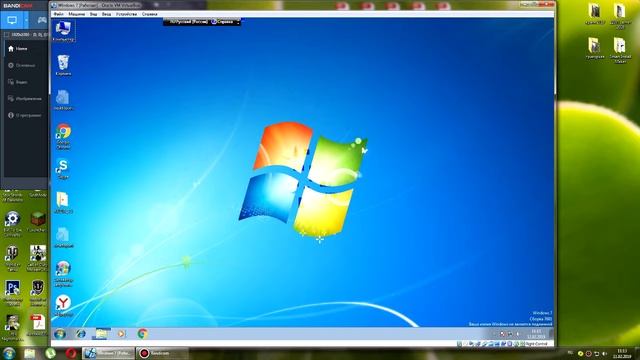Viewport: 640px width, 360px height.
Task: Click the 1920x1080 capture area text in Bandicam
Action: point(29,35)
